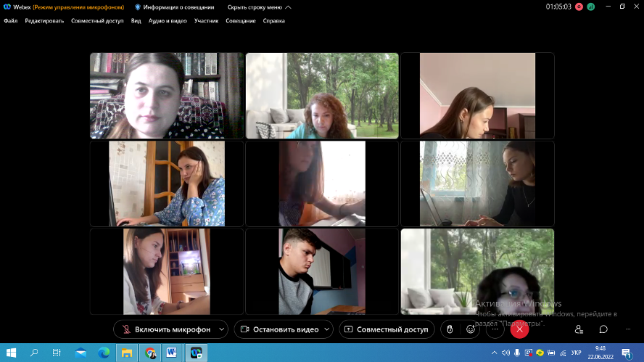
Task: Launch Mail app from taskbar
Action: click(x=80, y=353)
